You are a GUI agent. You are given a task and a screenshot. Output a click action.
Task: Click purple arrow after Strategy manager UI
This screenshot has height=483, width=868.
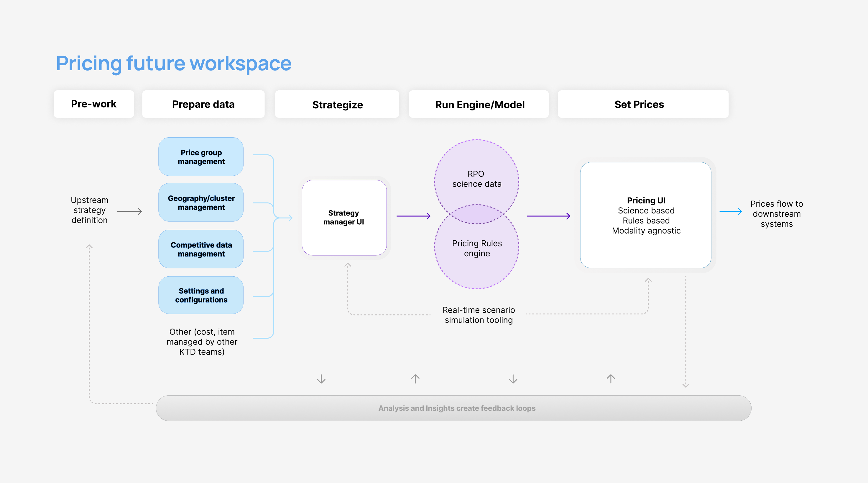coord(413,216)
